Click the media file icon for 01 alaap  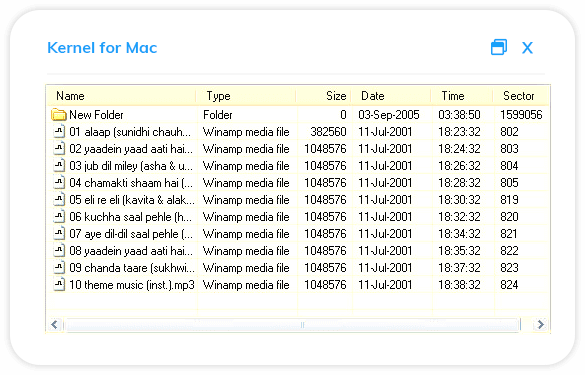(x=59, y=131)
